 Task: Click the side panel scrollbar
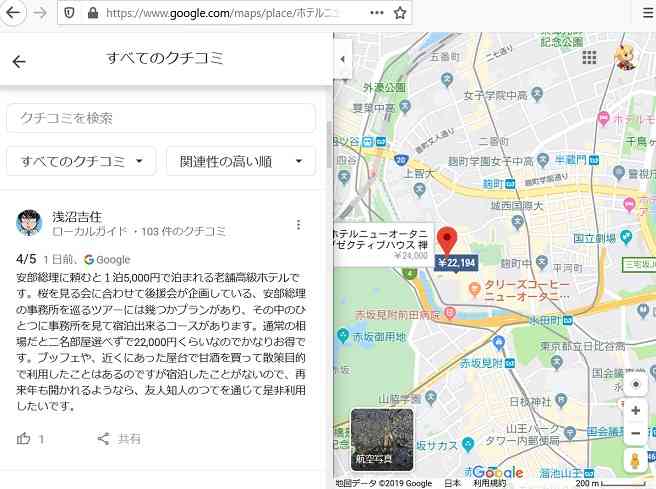(x=329, y=144)
